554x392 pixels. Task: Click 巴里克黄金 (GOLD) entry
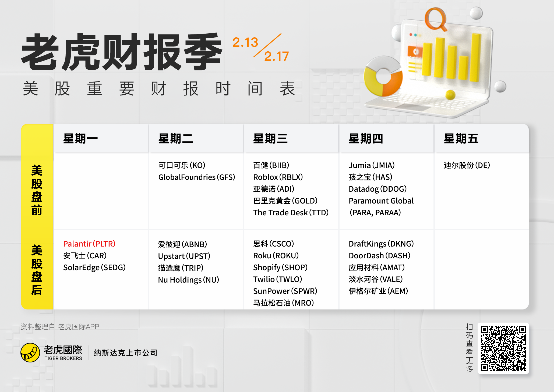[x=285, y=201]
